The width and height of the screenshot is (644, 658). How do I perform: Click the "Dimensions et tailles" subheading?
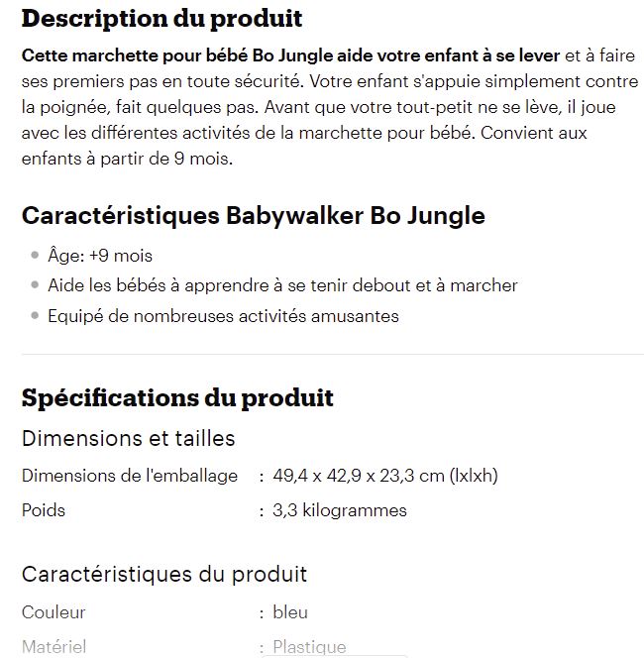tap(128, 438)
